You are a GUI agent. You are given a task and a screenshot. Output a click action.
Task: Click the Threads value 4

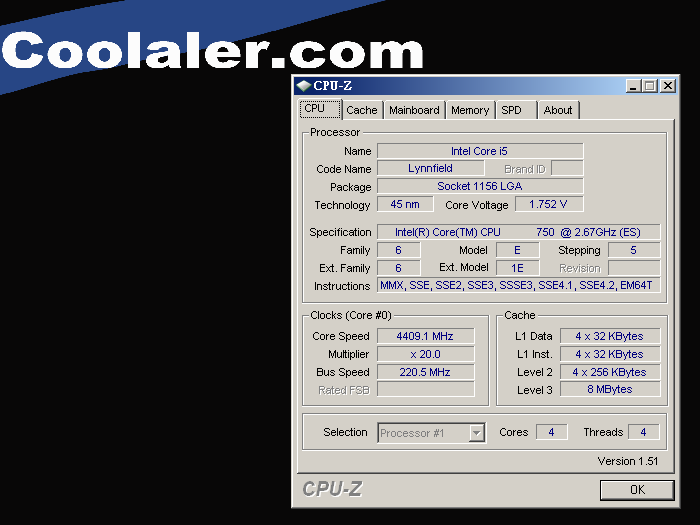643,432
